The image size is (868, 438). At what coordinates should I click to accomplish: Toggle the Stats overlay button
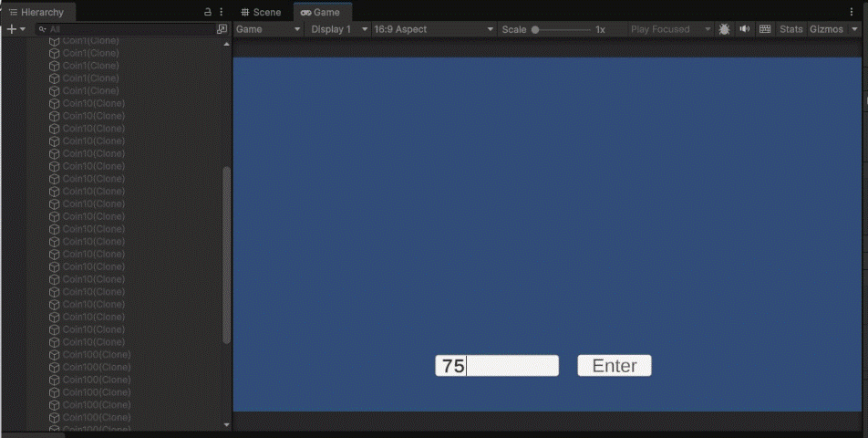click(x=790, y=29)
